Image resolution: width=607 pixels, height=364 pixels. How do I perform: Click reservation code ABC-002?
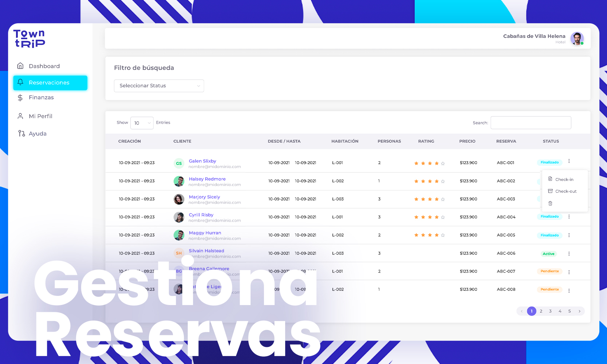coord(506,181)
